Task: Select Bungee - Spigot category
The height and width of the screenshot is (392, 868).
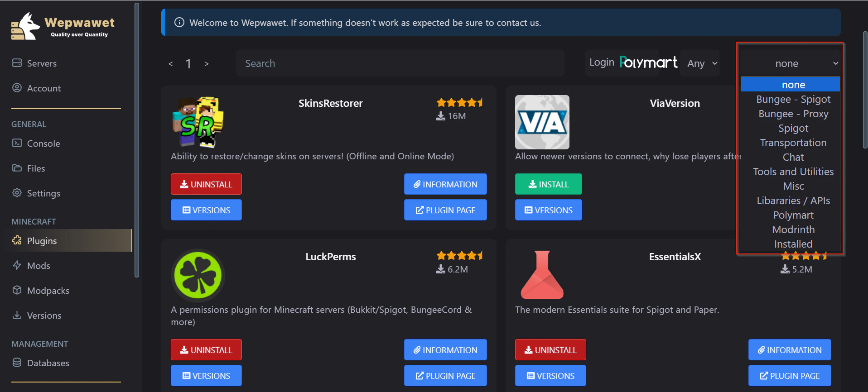Action: pos(791,99)
